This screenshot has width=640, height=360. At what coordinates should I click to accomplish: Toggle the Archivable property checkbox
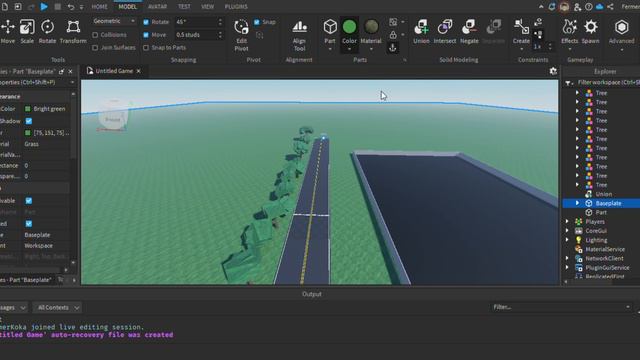(29, 201)
